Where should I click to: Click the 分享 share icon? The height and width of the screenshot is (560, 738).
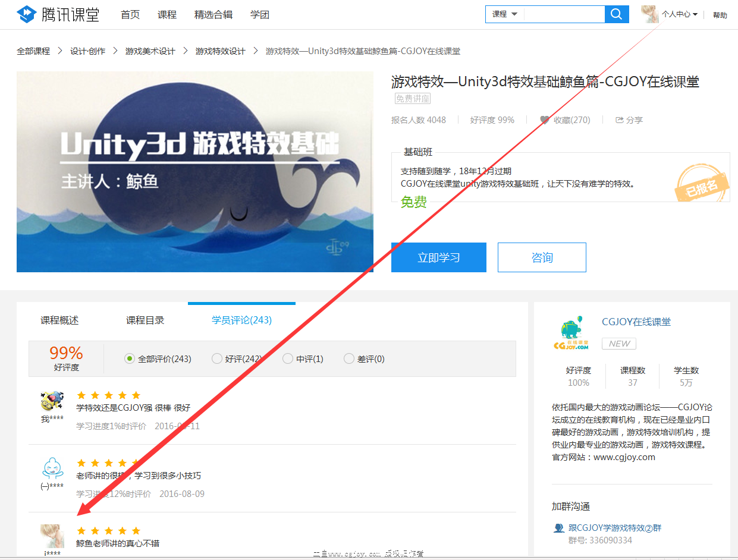point(618,119)
